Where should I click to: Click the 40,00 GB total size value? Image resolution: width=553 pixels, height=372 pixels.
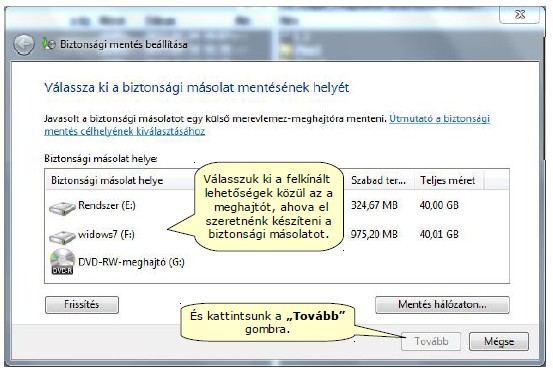(x=439, y=205)
